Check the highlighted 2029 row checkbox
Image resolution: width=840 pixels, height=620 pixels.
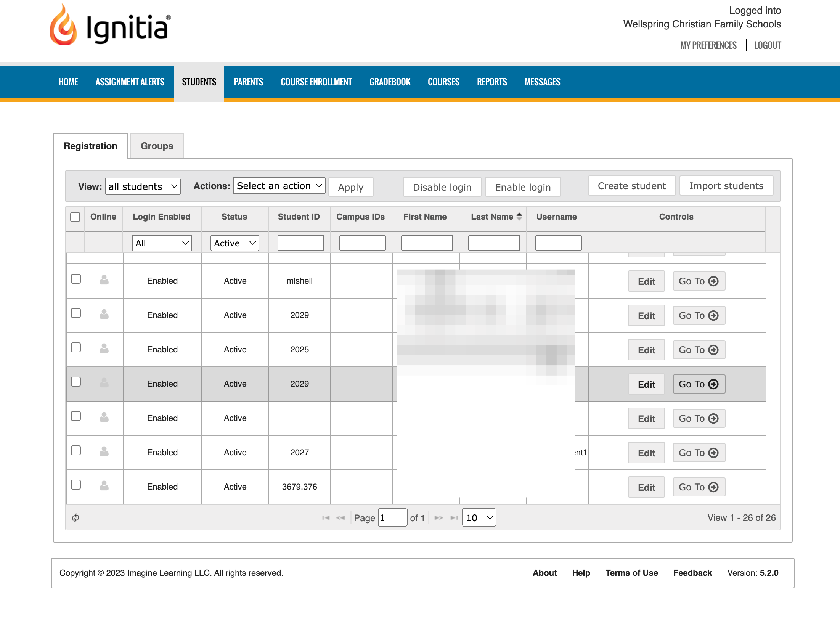tap(76, 382)
